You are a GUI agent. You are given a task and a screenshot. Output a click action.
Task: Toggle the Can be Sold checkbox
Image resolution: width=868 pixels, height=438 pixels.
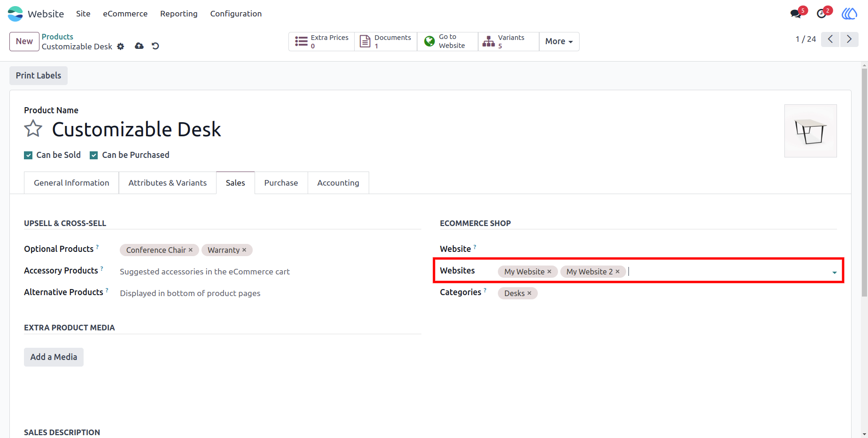[x=28, y=155]
